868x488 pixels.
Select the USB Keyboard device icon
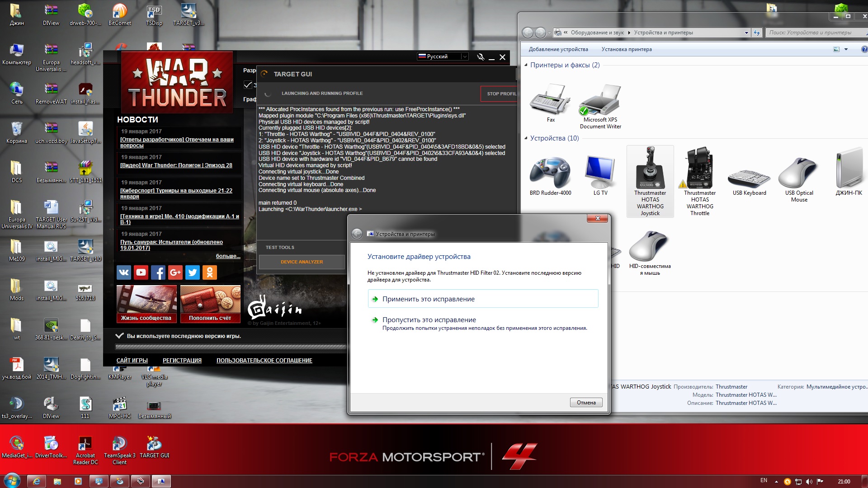pos(749,182)
